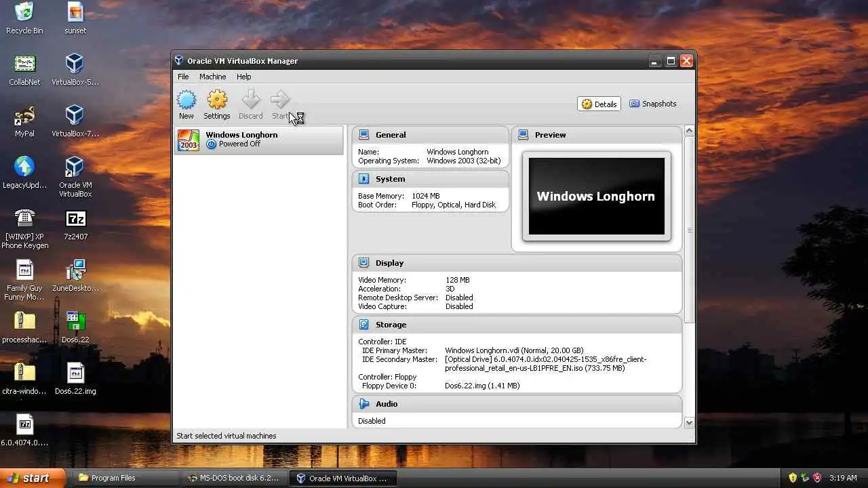Switch to Program Files taskbar window
Image resolution: width=868 pixels, height=488 pixels.
124,478
